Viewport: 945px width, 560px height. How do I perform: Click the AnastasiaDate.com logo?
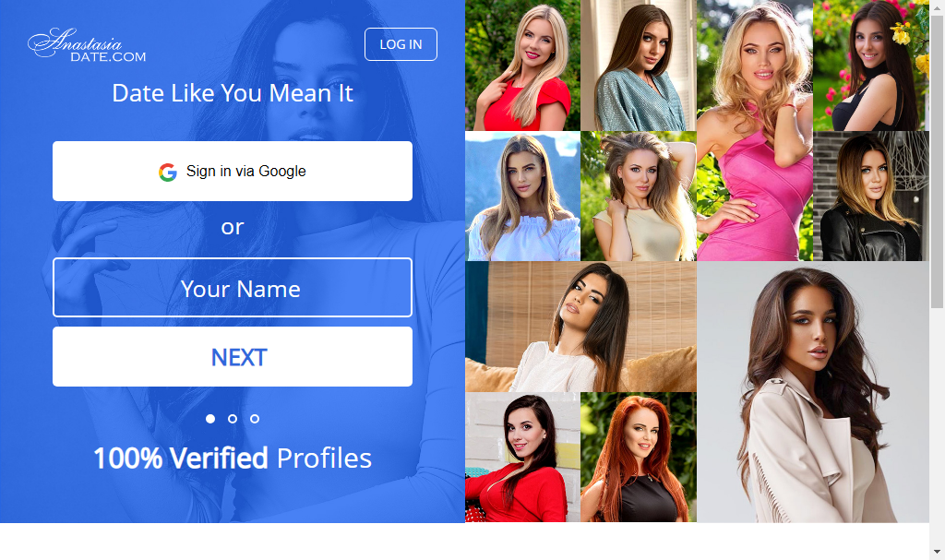[x=87, y=45]
